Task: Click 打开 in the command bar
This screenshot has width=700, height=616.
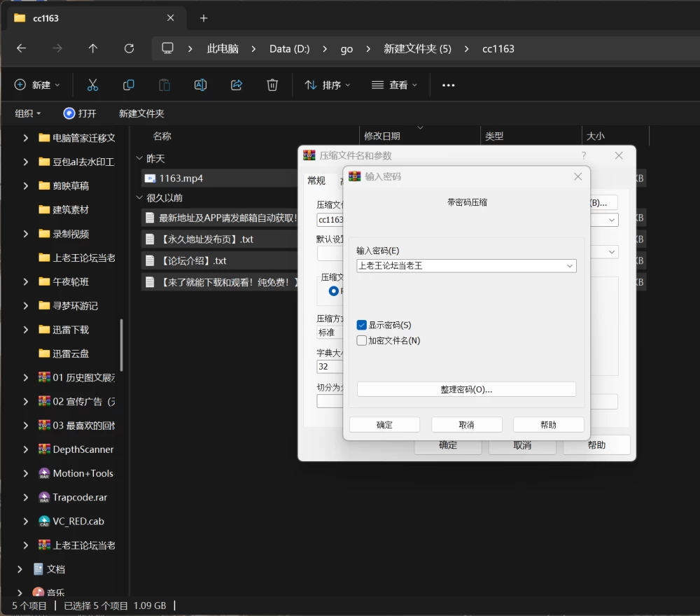Action: click(80, 113)
